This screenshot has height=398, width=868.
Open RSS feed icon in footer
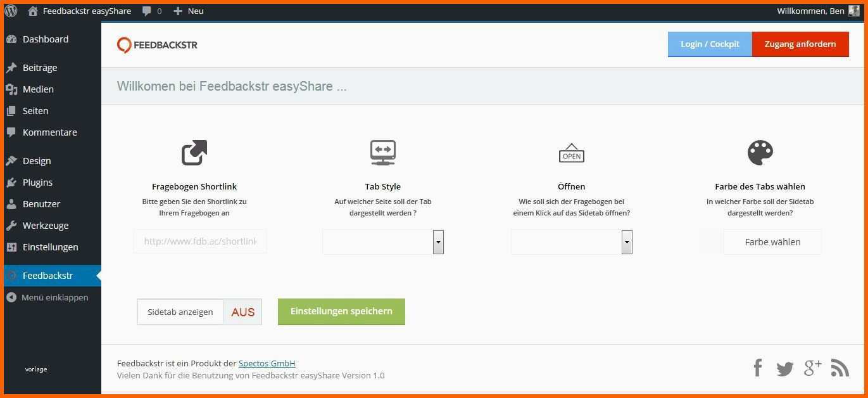pos(840,368)
